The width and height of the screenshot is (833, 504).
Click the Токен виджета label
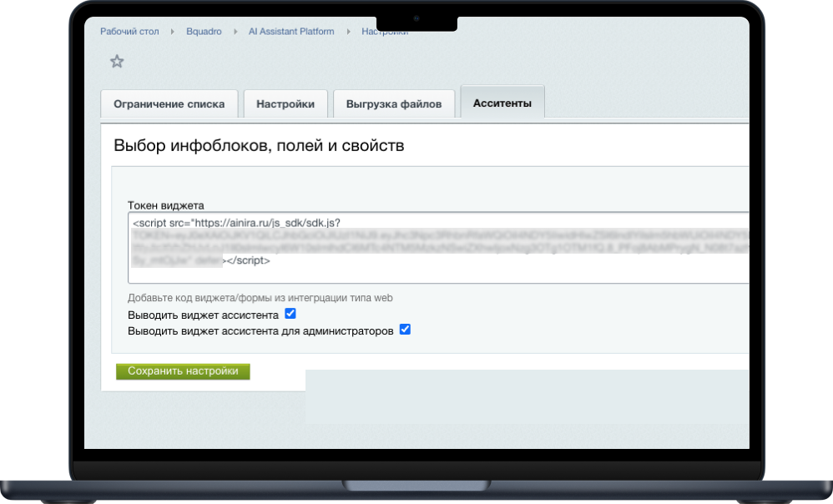pos(166,205)
